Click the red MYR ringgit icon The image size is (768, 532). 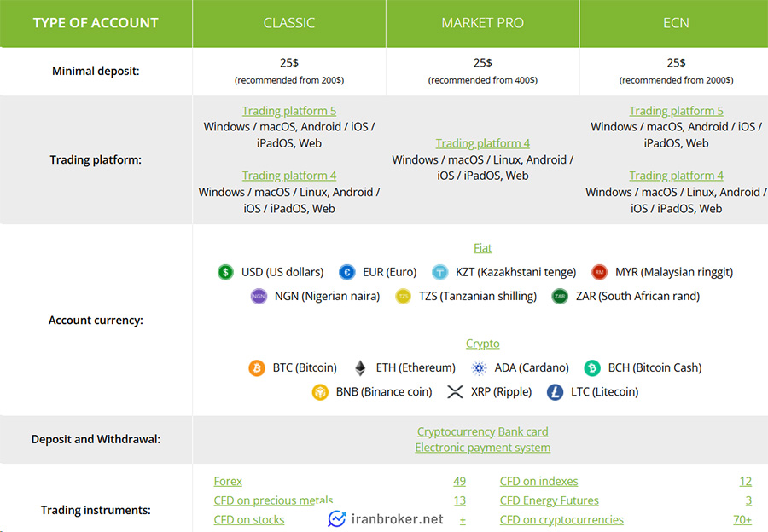pos(599,272)
